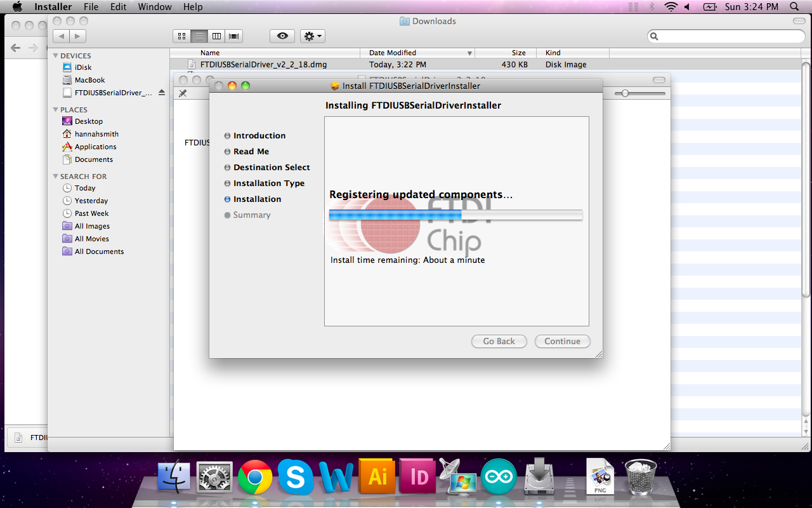Open the Window menu
The width and height of the screenshot is (812, 508).
pos(155,7)
